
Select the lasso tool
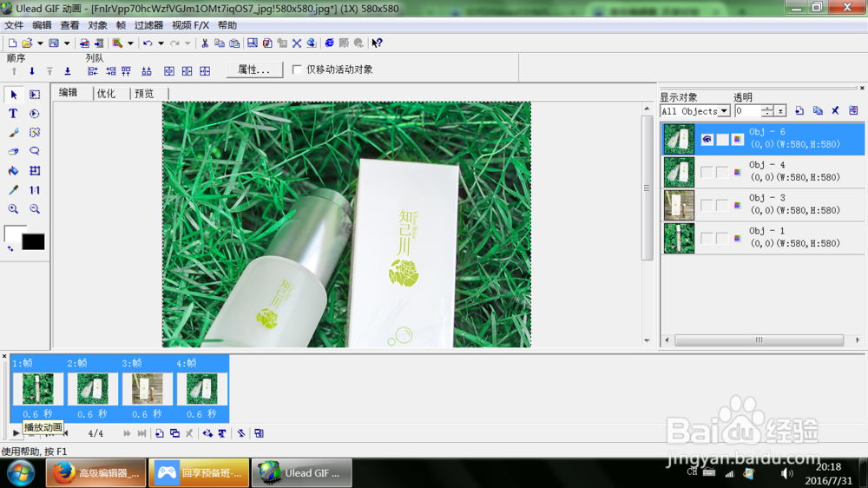[35, 151]
